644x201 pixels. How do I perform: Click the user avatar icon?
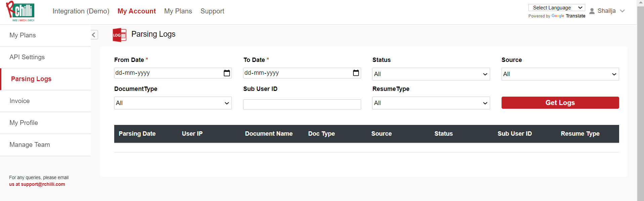coord(592,11)
